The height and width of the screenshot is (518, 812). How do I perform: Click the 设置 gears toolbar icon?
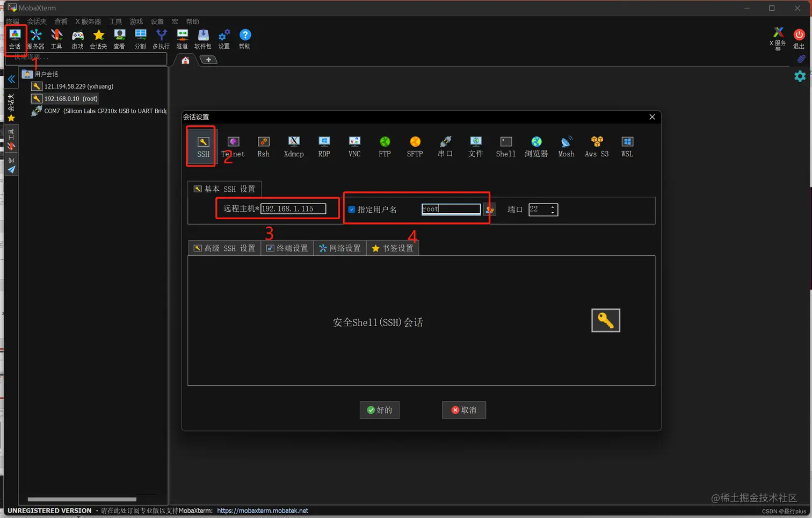[224, 39]
